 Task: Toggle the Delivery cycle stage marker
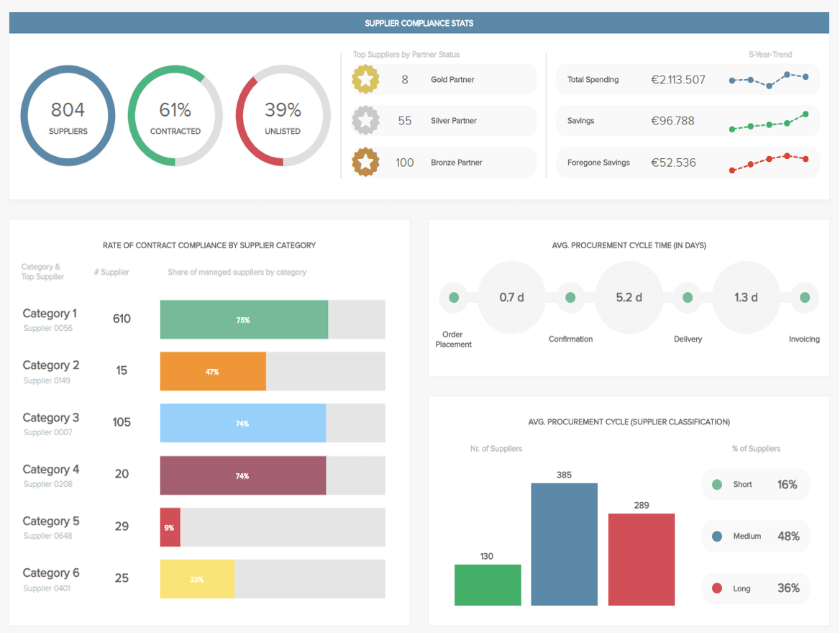click(x=688, y=296)
